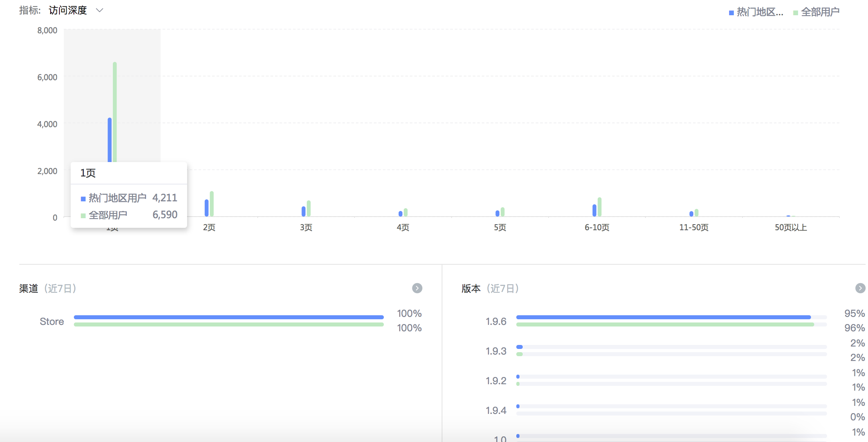The image size is (868, 442).
Task: Click the blue Store progress bar
Action: [x=229, y=317]
